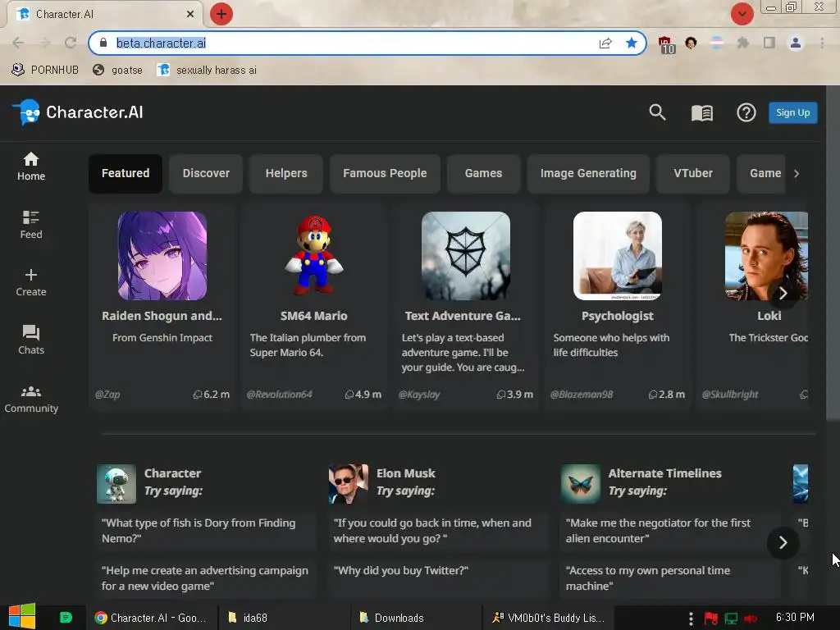Click "Make me the negotiator" prompt

pos(670,531)
